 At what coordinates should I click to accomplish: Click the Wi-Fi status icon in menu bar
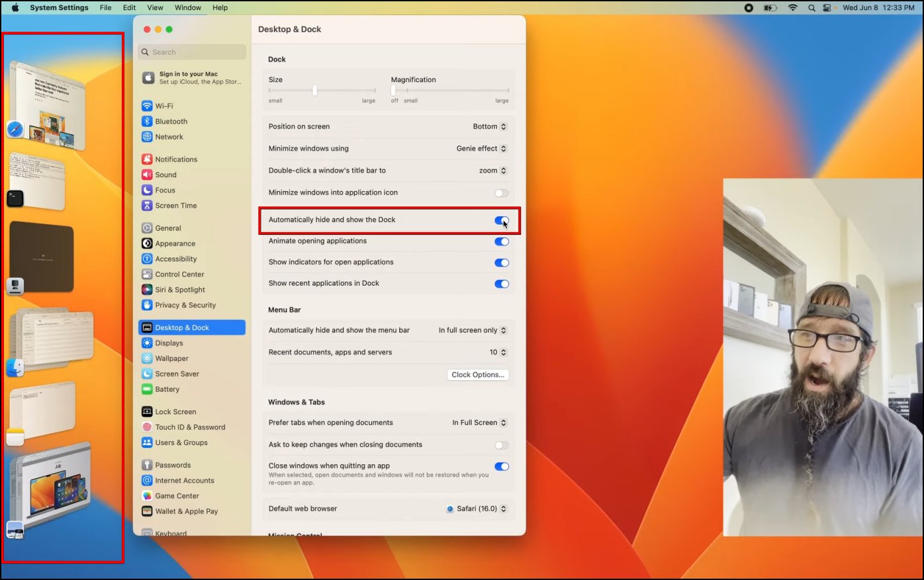[x=792, y=8]
